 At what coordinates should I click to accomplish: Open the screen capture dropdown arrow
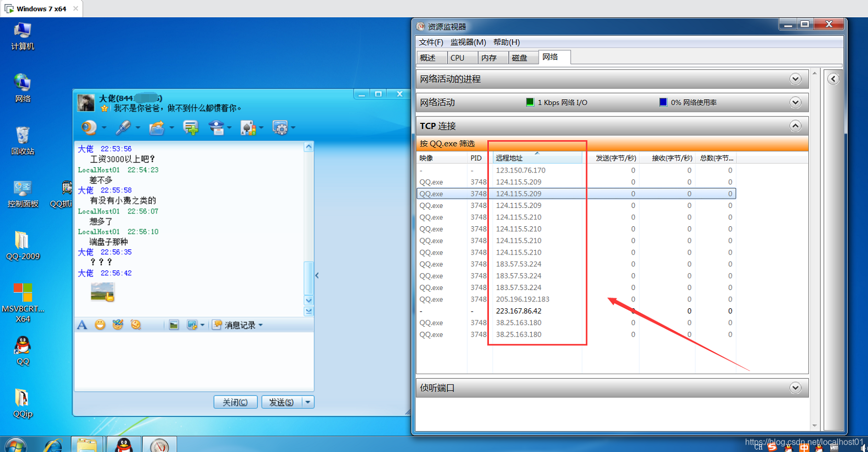(x=202, y=325)
